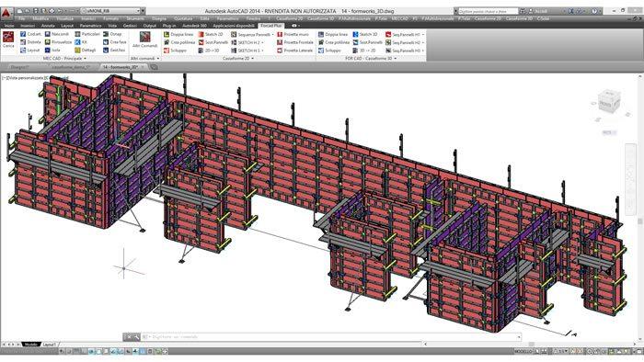The height and width of the screenshot is (362, 644).
Task: Switch to the Gestisci ribbon tab
Action: point(130,26)
